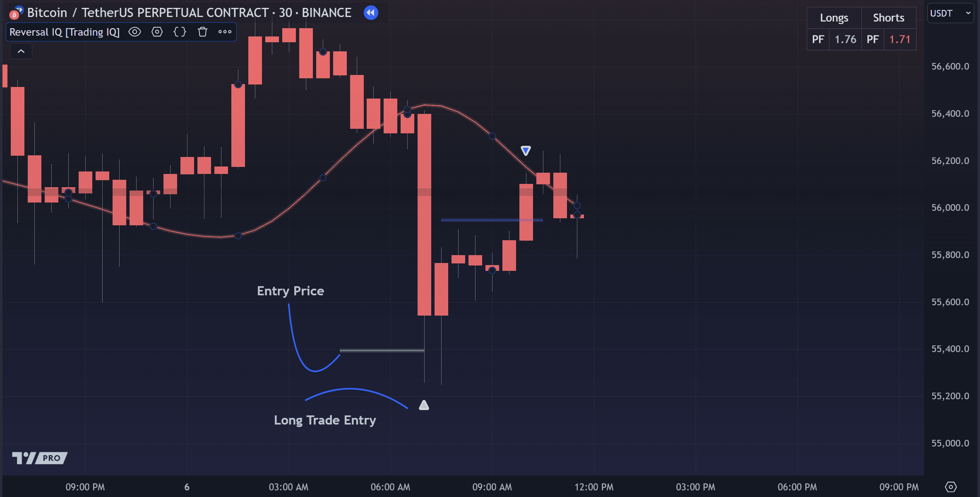
Task: Open Reversal IQ indicator settings icon
Action: click(157, 32)
